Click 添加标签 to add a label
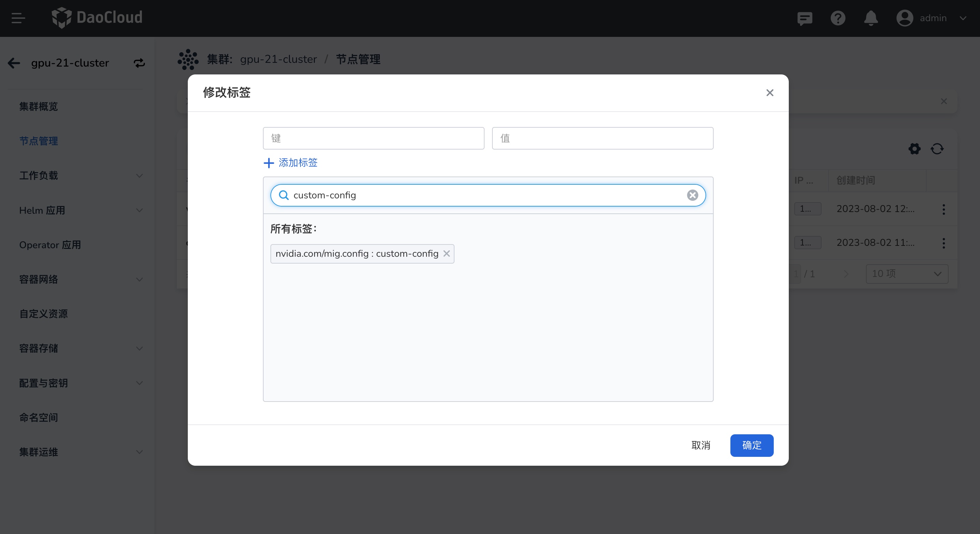The height and width of the screenshot is (534, 980). 298,163
